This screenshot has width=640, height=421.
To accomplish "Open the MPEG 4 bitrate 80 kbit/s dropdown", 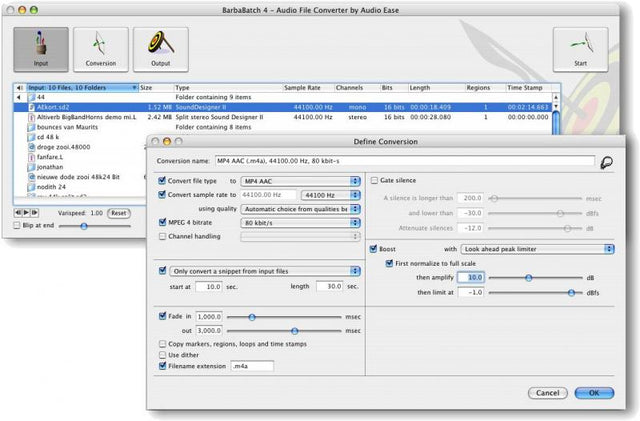I will (302, 222).
